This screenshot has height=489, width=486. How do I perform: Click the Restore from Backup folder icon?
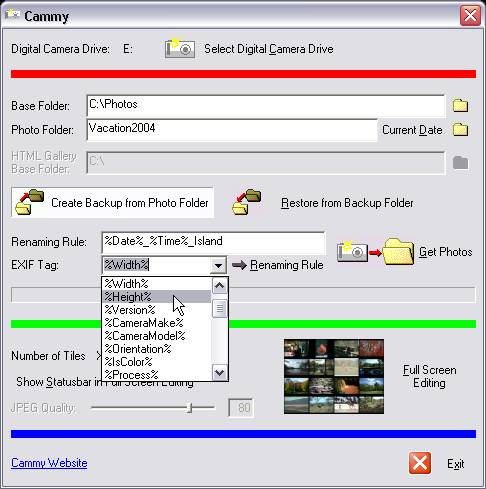pos(247,202)
